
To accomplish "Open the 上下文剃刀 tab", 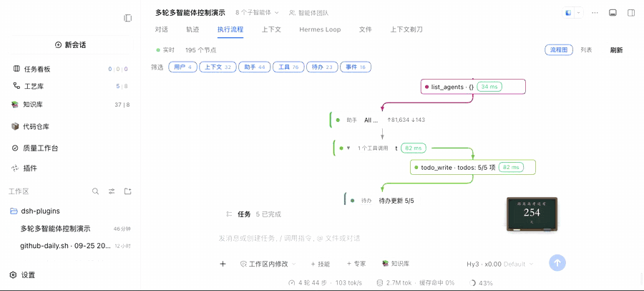I will pyautogui.click(x=406, y=29).
